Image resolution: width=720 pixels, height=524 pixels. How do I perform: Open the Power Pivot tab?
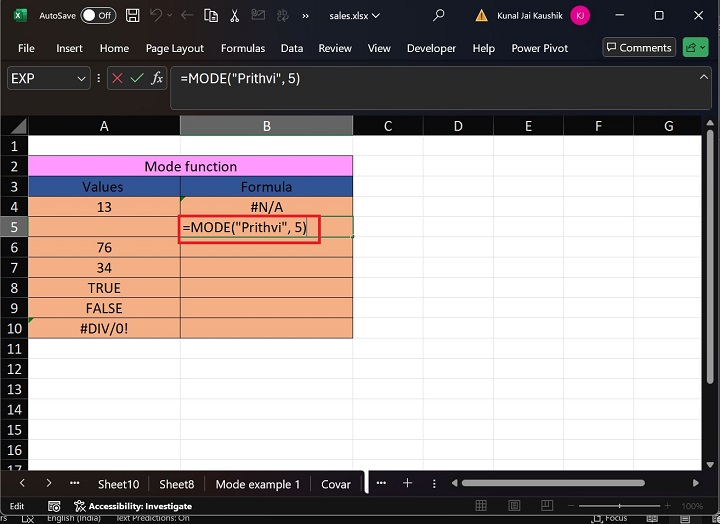coord(540,48)
